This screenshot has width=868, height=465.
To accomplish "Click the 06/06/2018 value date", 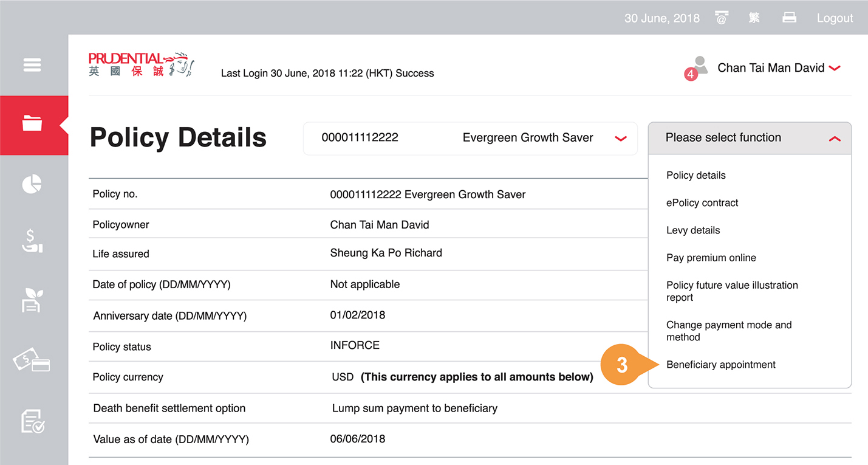I will coord(358,439).
